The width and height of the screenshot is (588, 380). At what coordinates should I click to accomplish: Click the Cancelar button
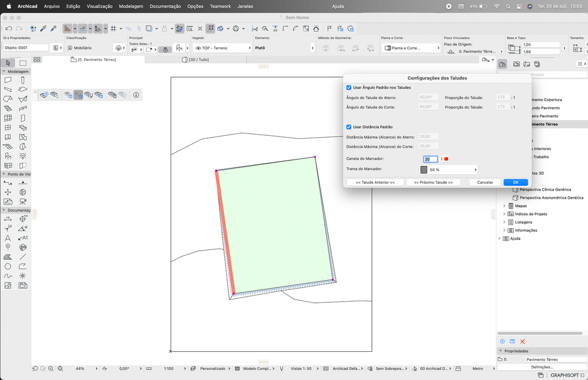[x=485, y=182]
